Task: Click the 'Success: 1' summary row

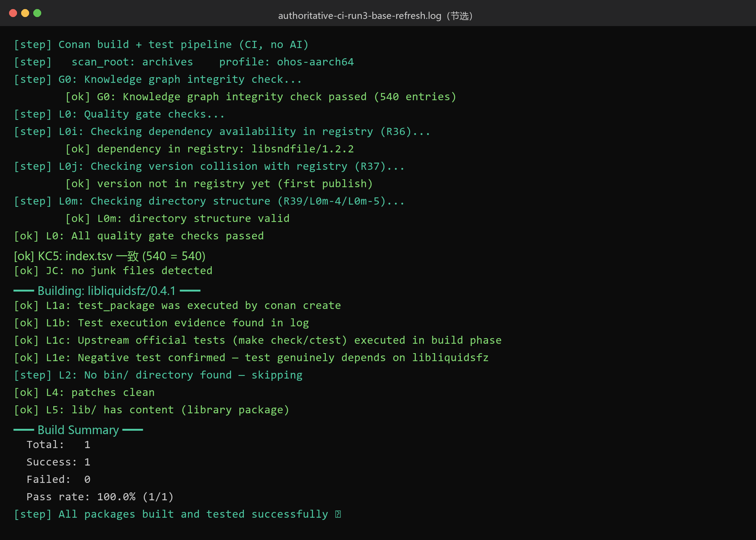Action: click(59, 462)
